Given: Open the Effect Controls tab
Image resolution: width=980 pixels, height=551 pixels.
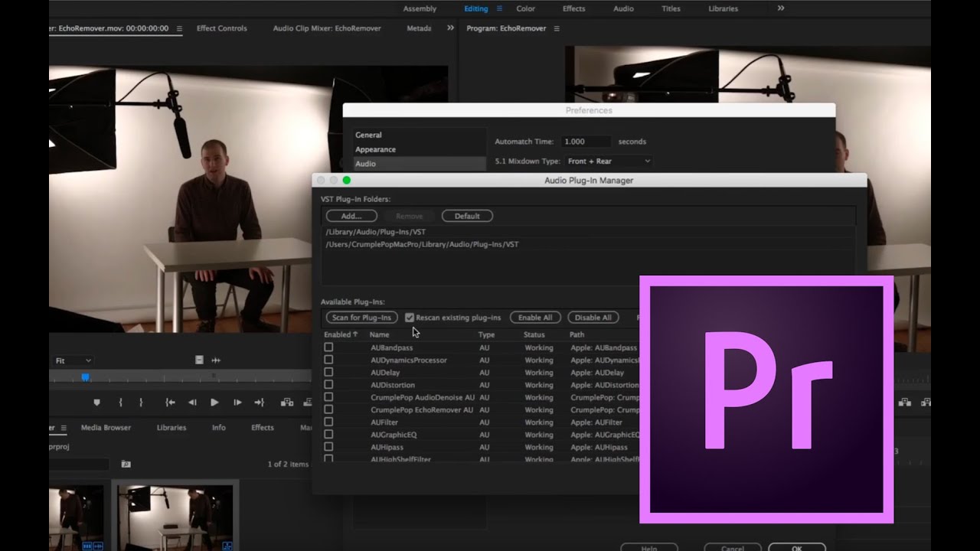Looking at the screenshot, I should click(x=221, y=28).
